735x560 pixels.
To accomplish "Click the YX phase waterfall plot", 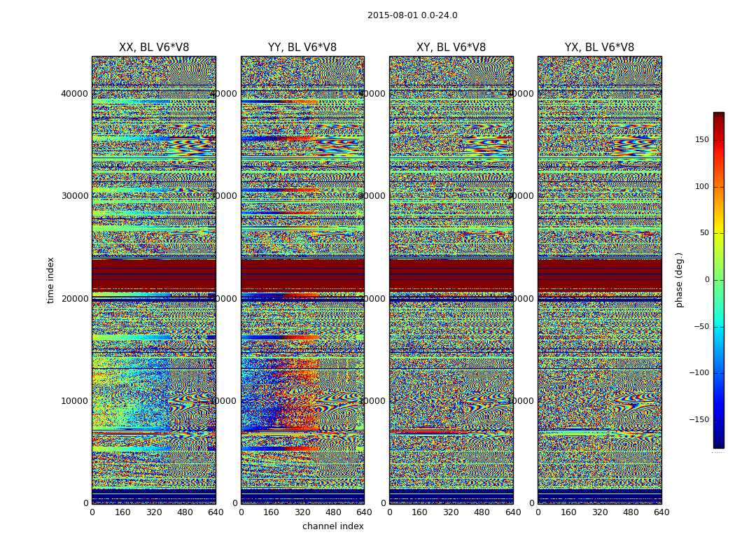I will coord(599,280).
